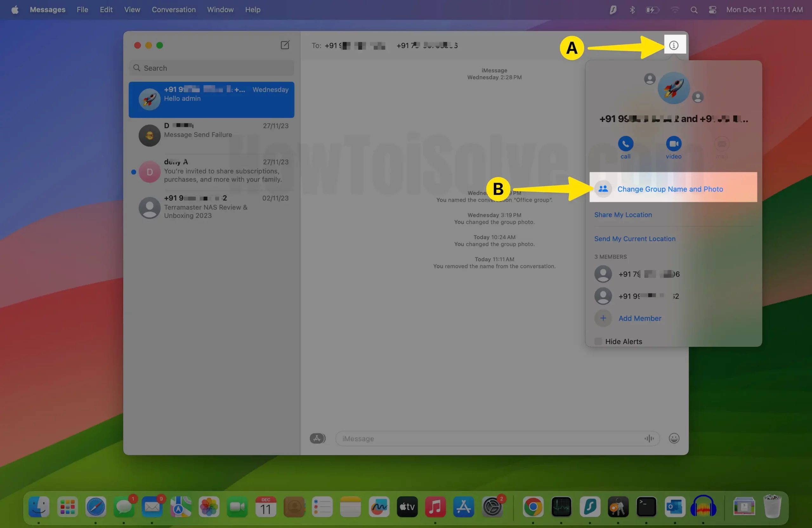Viewport: 812px width, 528px height.
Task: Click the Add Member plus icon
Action: click(x=603, y=318)
